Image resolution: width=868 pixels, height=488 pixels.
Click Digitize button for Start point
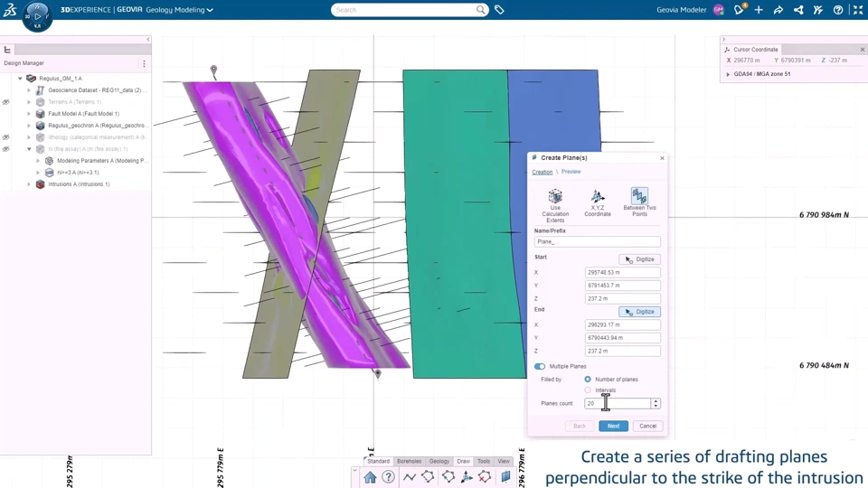point(639,259)
